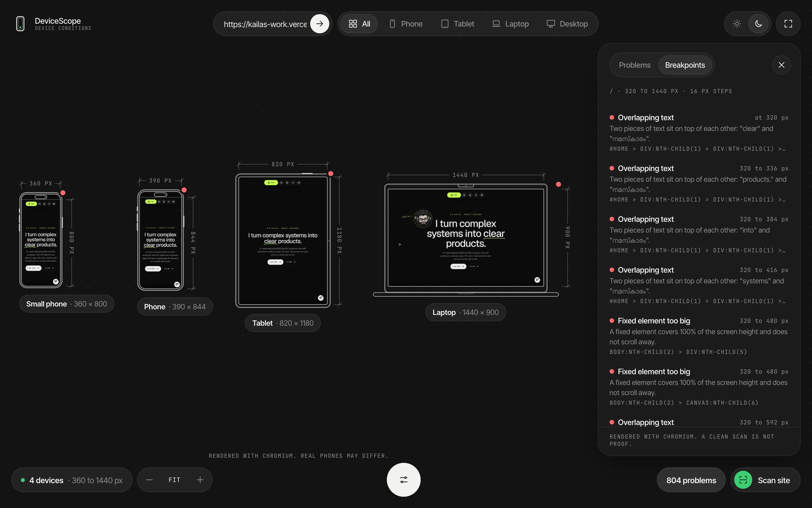Zoom out with the minus button
Image resolution: width=812 pixels, height=508 pixels.
150,480
